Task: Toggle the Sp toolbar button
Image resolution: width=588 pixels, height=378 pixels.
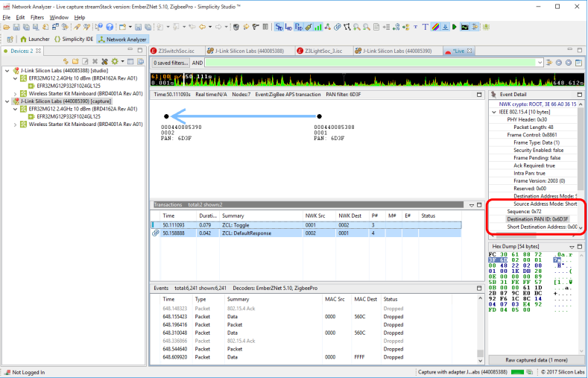Action: (x=279, y=27)
